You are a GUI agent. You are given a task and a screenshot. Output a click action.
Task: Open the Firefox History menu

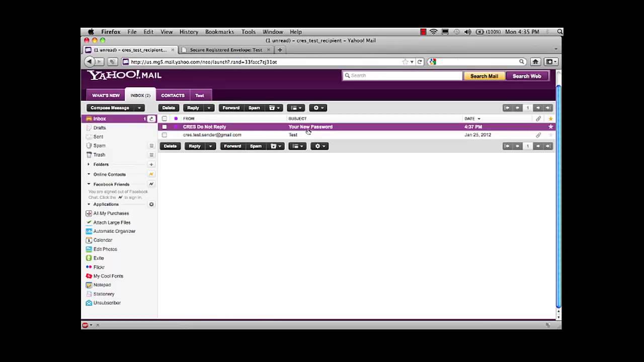click(x=189, y=32)
